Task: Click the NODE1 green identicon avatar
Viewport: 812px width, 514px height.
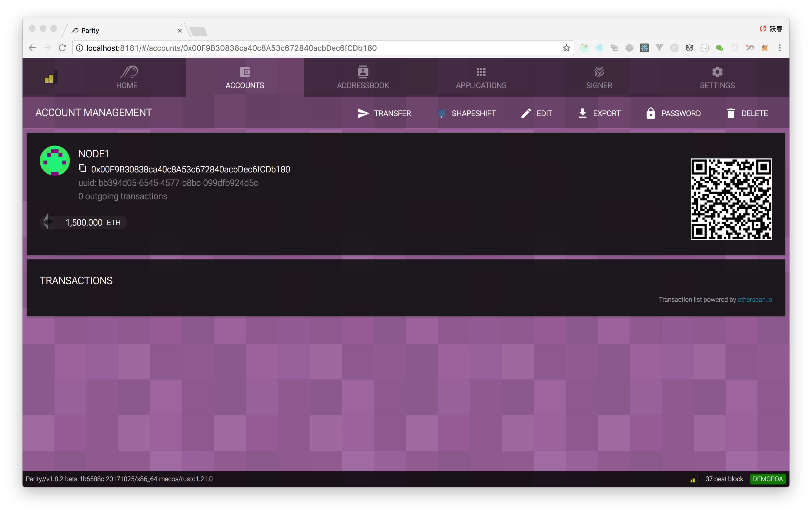Action: 55,161
